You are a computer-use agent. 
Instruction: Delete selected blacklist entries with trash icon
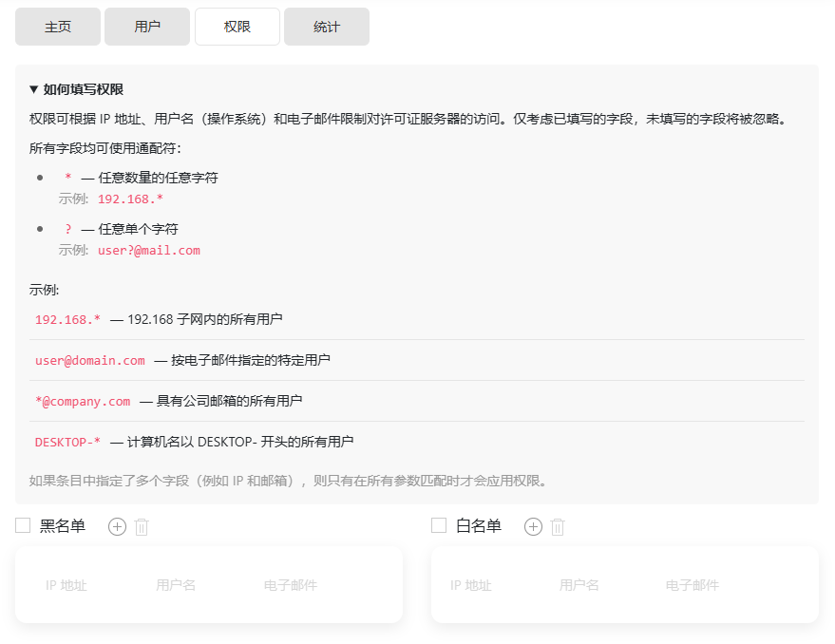[142, 527]
